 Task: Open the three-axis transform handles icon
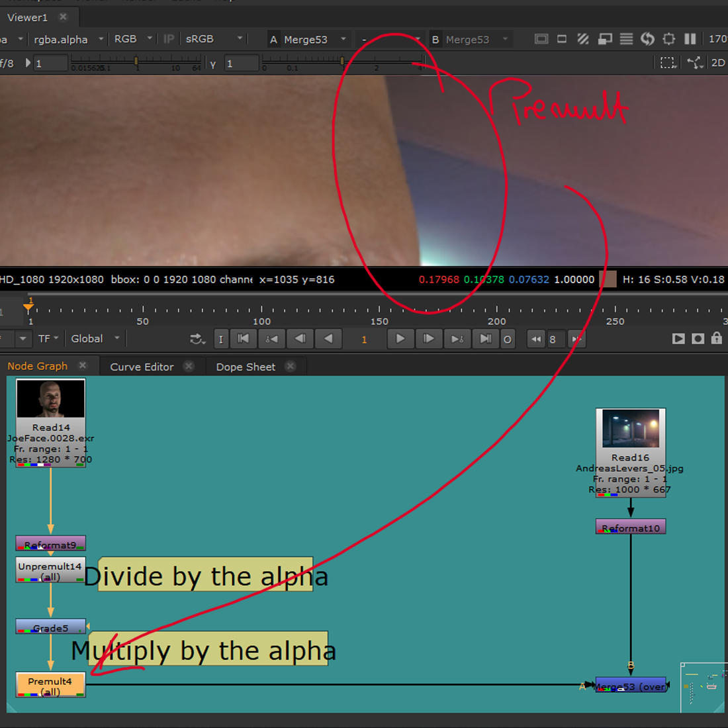point(695,63)
